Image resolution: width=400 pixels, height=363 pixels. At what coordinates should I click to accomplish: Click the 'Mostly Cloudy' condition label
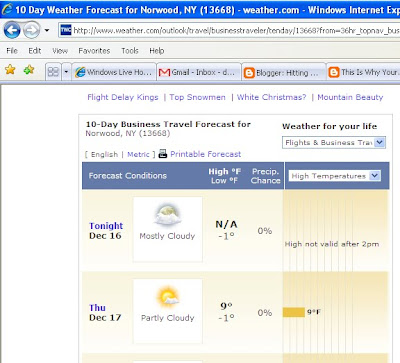tap(167, 236)
